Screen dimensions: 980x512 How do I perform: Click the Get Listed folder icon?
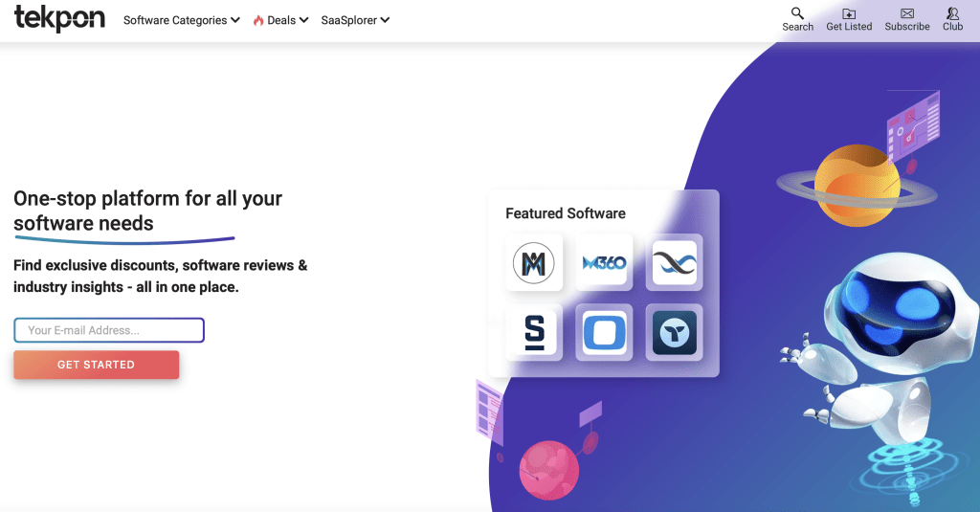coord(849,13)
